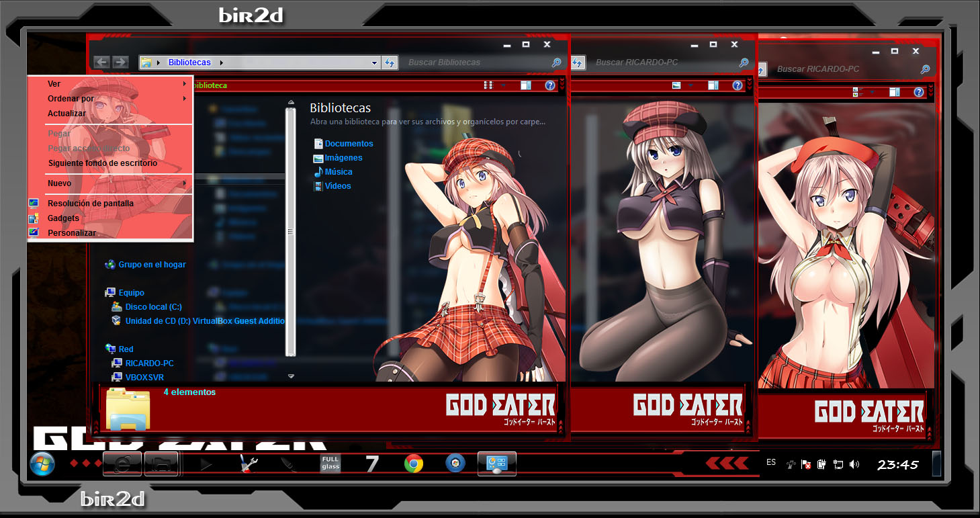This screenshot has width=980, height=518.
Task: Open view options dropdown in middle window
Action: [691, 85]
